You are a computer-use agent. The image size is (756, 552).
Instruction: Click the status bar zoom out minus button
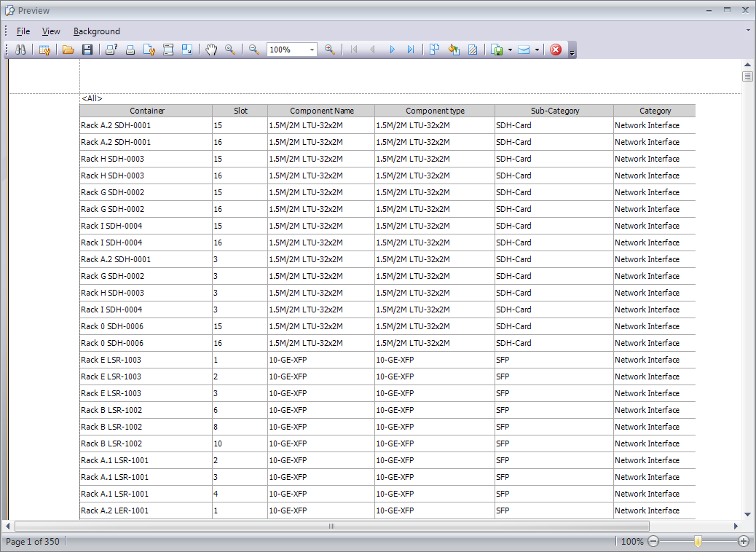click(x=653, y=541)
